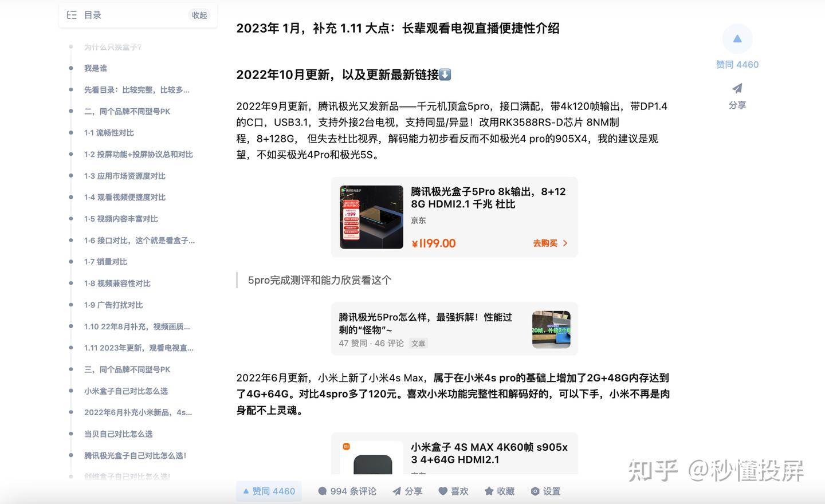Open the 994 条评论 comments
The height and width of the screenshot is (504, 825).
point(347,491)
